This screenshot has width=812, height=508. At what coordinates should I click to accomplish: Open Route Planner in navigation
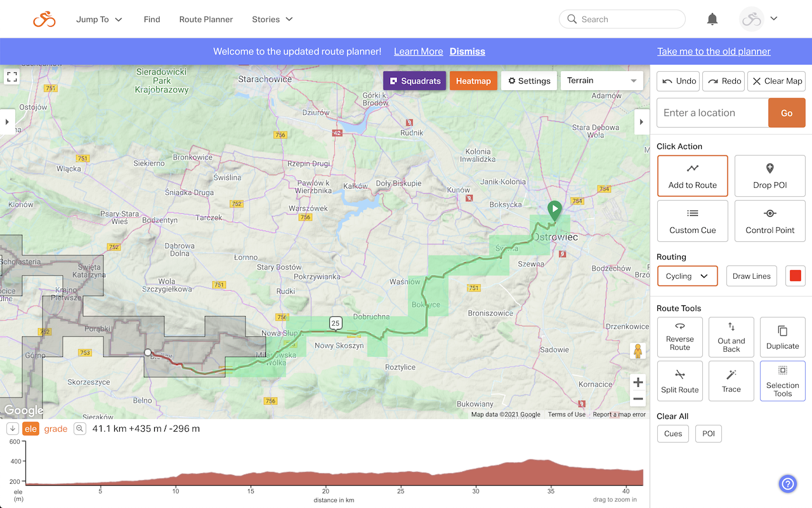pyautogui.click(x=206, y=19)
